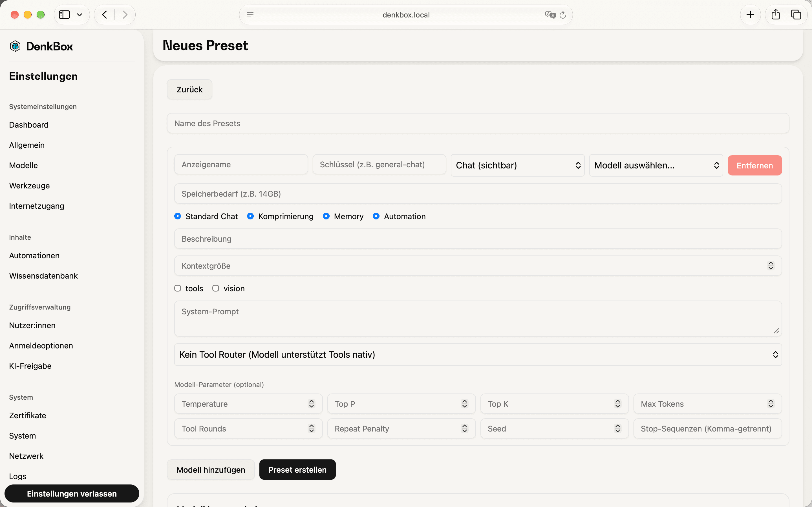This screenshot has height=507, width=812.
Task: Open the Modell auswählen dropdown
Action: [656, 165]
